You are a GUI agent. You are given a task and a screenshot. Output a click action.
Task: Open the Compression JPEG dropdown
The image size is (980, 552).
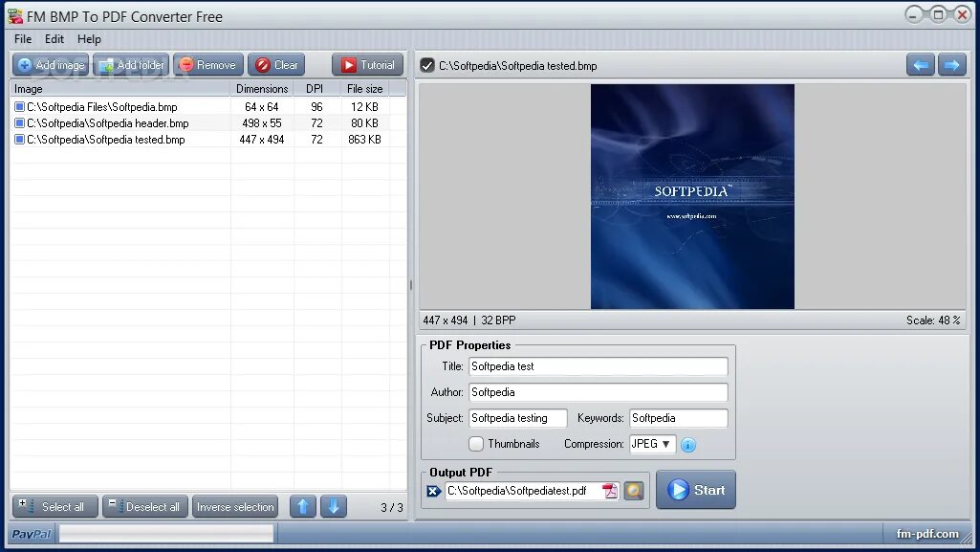tap(652, 444)
